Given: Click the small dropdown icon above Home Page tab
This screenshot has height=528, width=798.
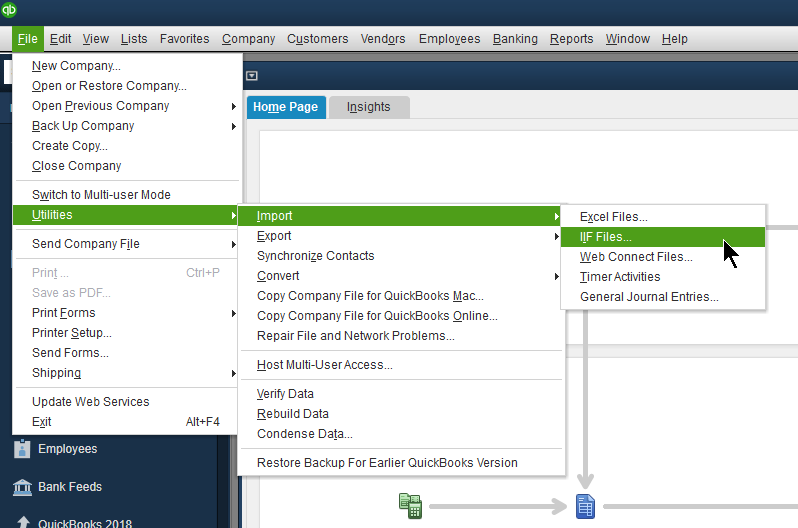Looking at the screenshot, I should point(251,76).
